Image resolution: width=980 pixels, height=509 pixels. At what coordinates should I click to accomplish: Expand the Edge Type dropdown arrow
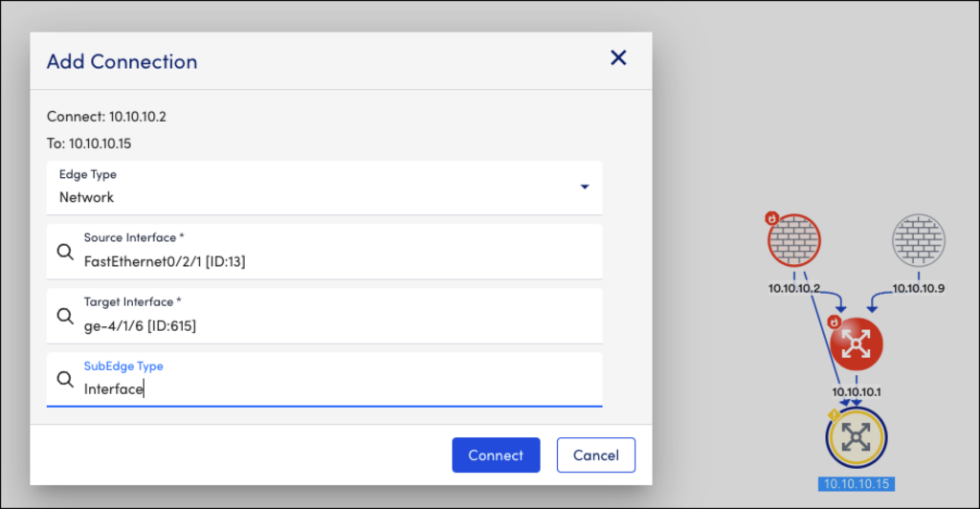[x=584, y=188]
